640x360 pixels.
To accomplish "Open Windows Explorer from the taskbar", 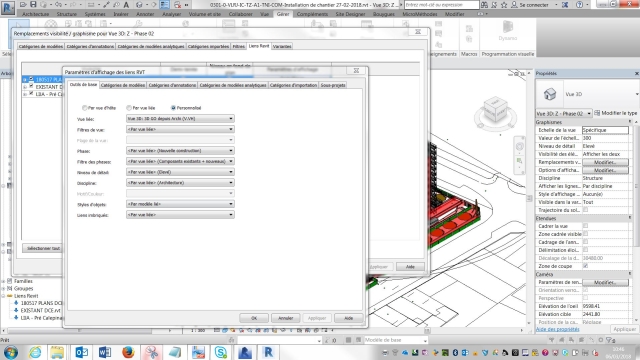I will [x=57, y=352].
